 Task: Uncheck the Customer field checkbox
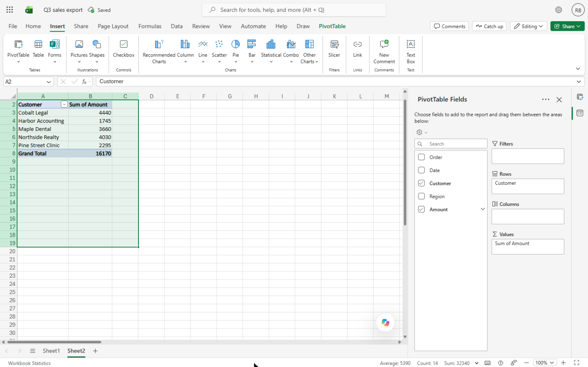[421, 183]
